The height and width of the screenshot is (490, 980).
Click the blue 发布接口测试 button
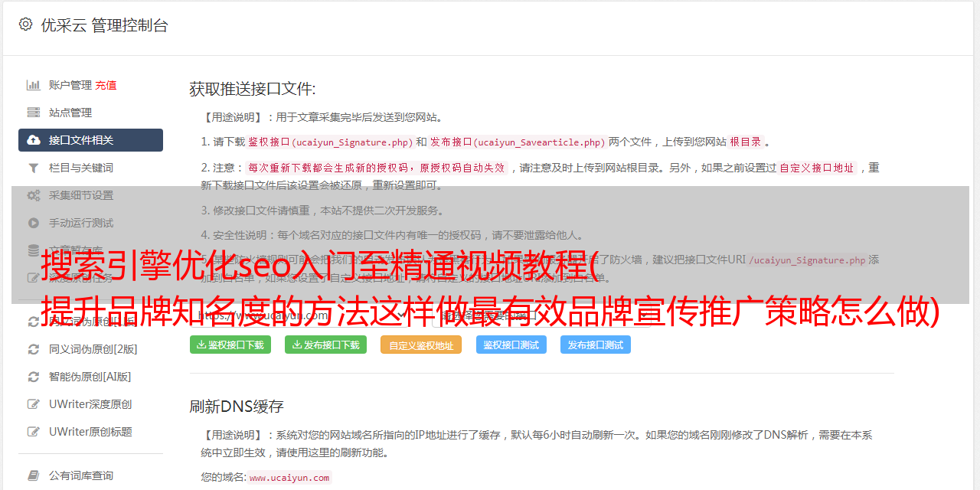pyautogui.click(x=596, y=345)
